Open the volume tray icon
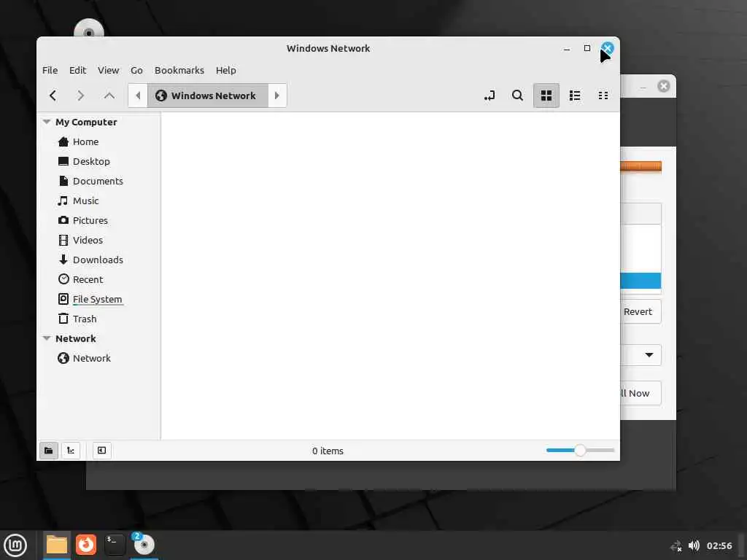 point(694,545)
